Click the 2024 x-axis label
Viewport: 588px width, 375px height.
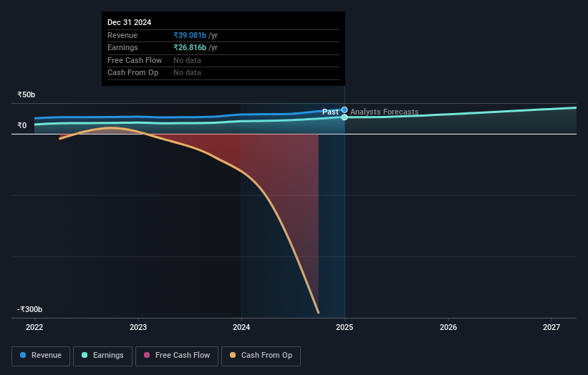pyautogui.click(x=241, y=327)
